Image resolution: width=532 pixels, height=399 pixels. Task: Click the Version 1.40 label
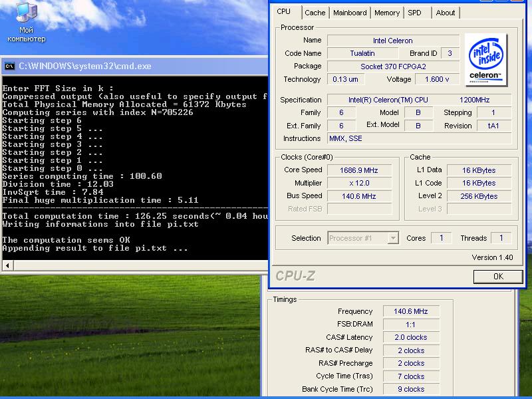(492, 257)
